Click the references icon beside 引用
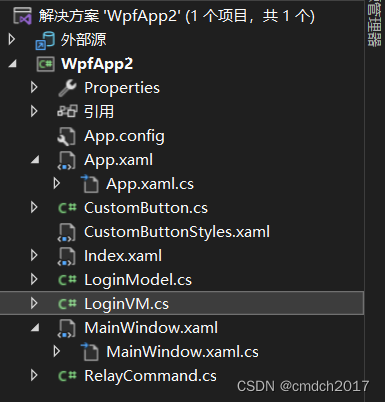Viewport: 385px width, 402px height. (x=67, y=111)
